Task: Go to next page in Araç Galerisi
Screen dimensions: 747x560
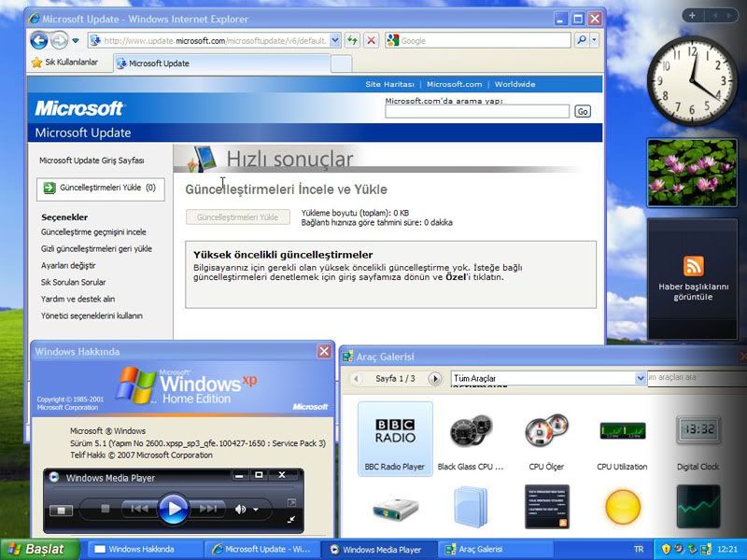Action: [434, 379]
